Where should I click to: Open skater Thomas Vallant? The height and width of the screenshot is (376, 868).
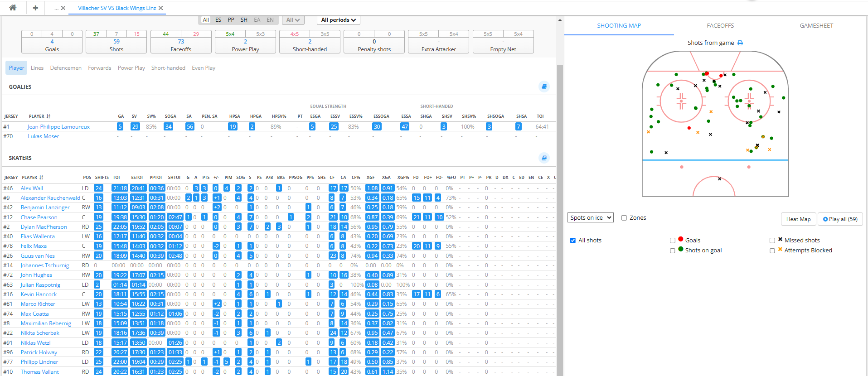tap(39, 372)
